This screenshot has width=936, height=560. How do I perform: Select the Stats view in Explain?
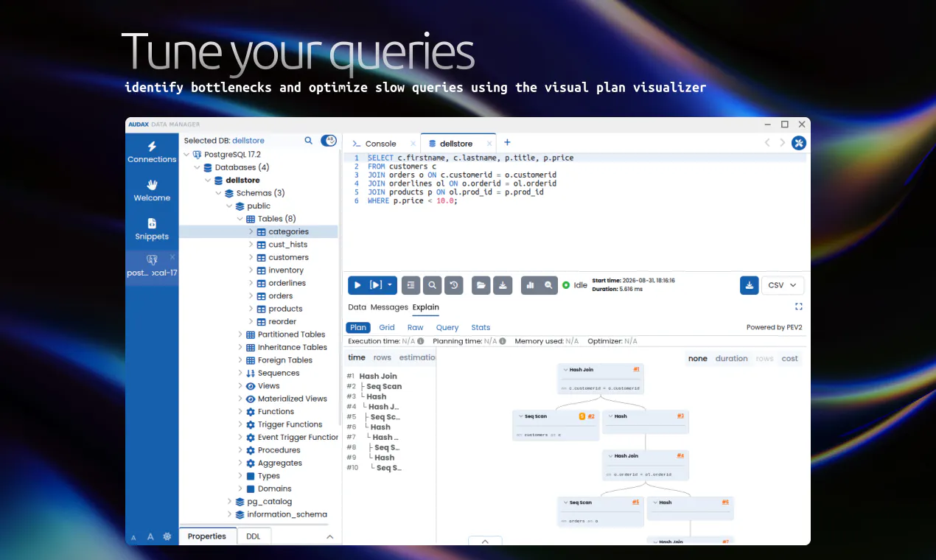coord(481,328)
